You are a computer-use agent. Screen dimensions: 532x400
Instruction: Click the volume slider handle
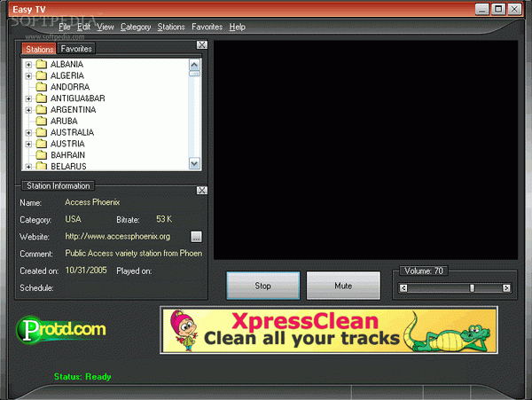pyautogui.click(x=472, y=288)
